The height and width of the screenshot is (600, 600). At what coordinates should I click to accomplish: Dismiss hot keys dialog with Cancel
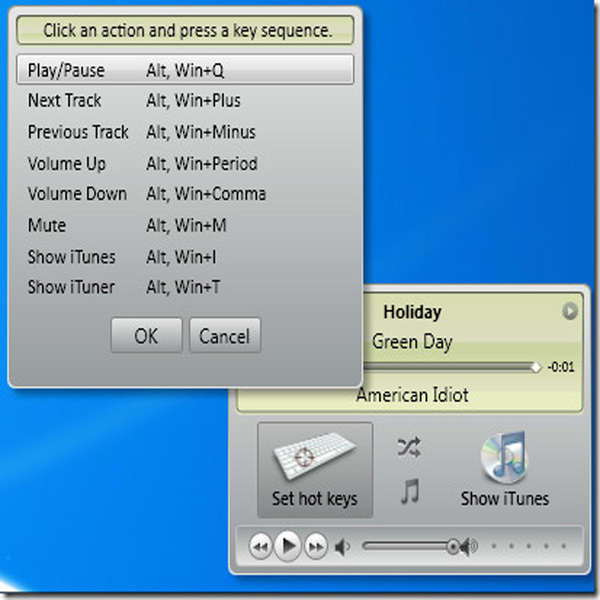pos(225,336)
